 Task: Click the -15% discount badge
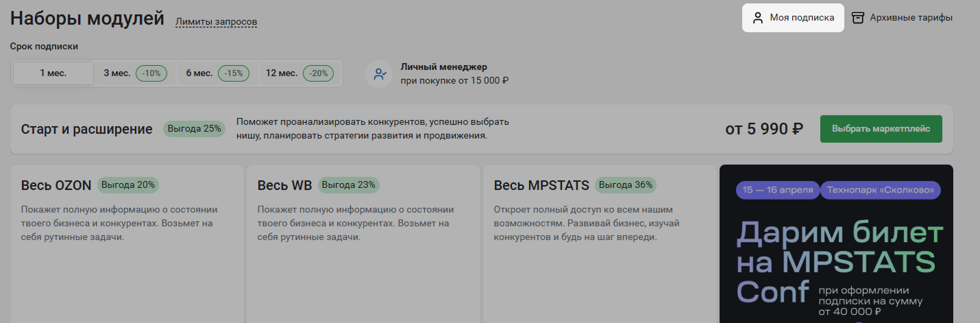[x=234, y=73]
